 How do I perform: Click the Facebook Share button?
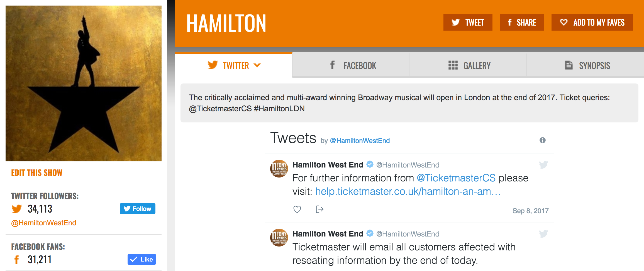(x=522, y=22)
